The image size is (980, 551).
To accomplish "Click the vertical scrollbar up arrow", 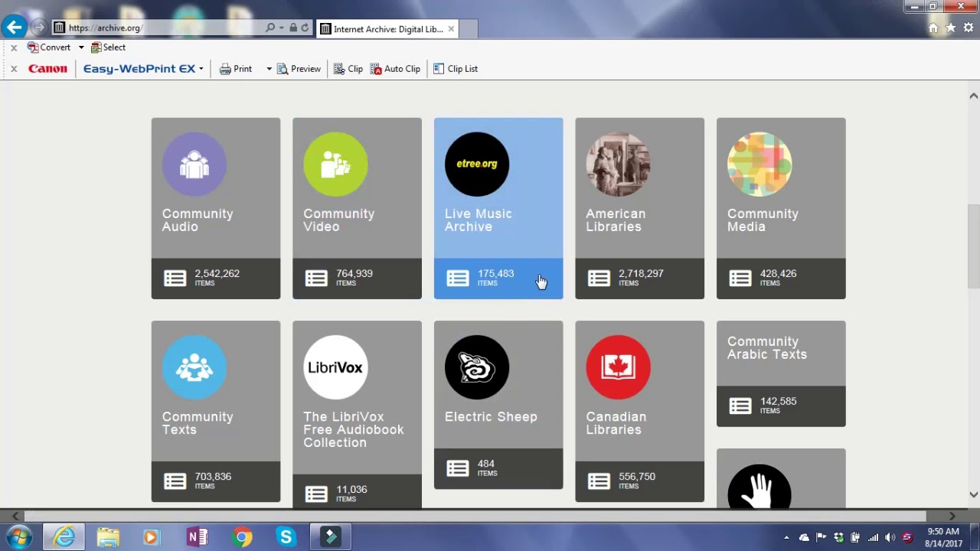I will pyautogui.click(x=973, y=96).
